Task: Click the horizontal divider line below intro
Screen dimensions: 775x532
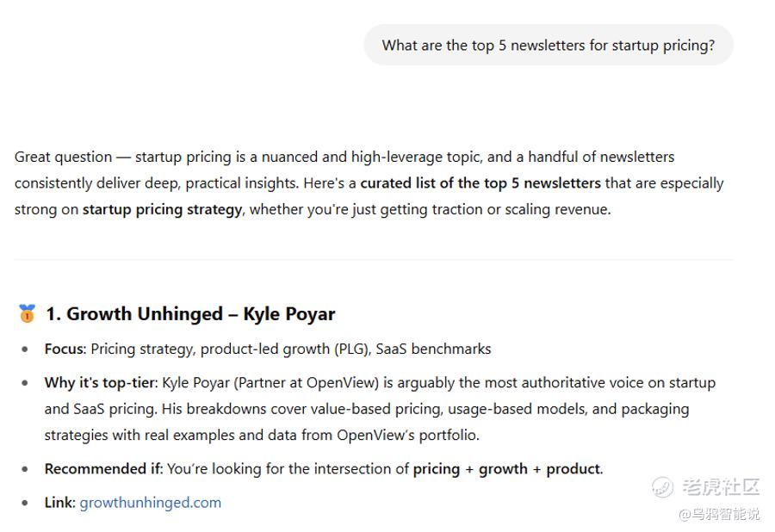Action: (374, 259)
